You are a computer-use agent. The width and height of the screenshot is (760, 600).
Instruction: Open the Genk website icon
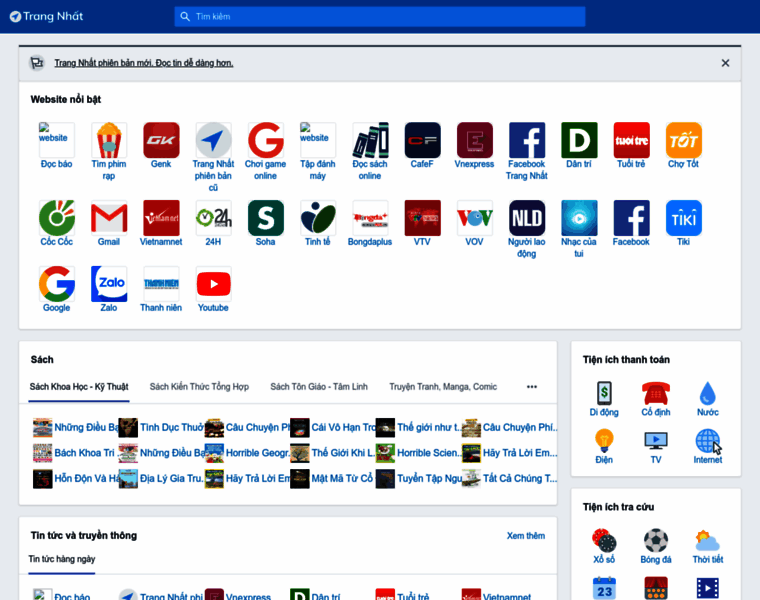click(161, 140)
